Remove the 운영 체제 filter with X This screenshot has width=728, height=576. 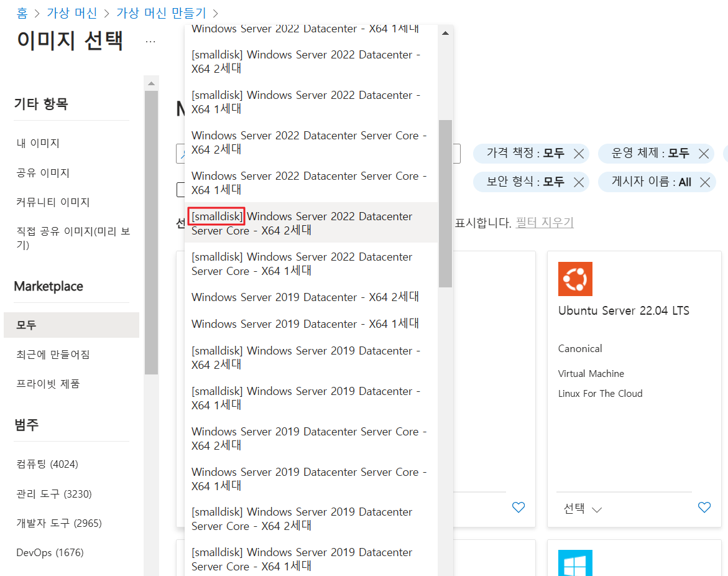pos(703,154)
